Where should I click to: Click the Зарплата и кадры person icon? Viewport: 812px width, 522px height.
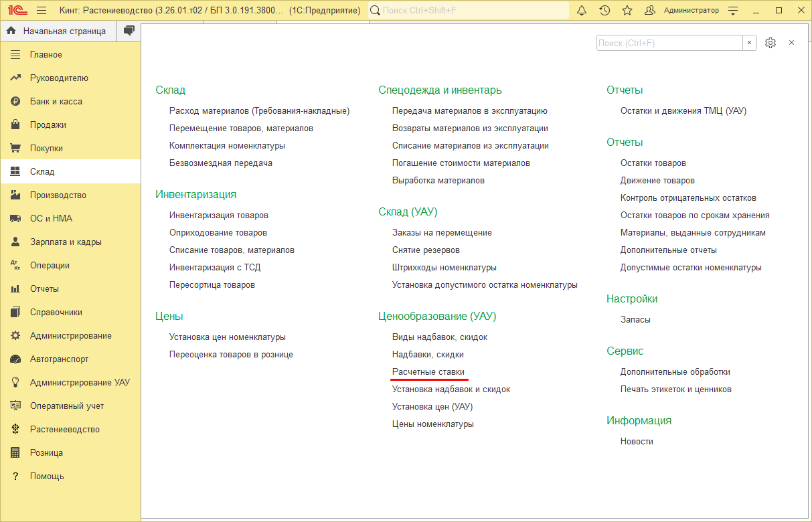pyautogui.click(x=15, y=242)
